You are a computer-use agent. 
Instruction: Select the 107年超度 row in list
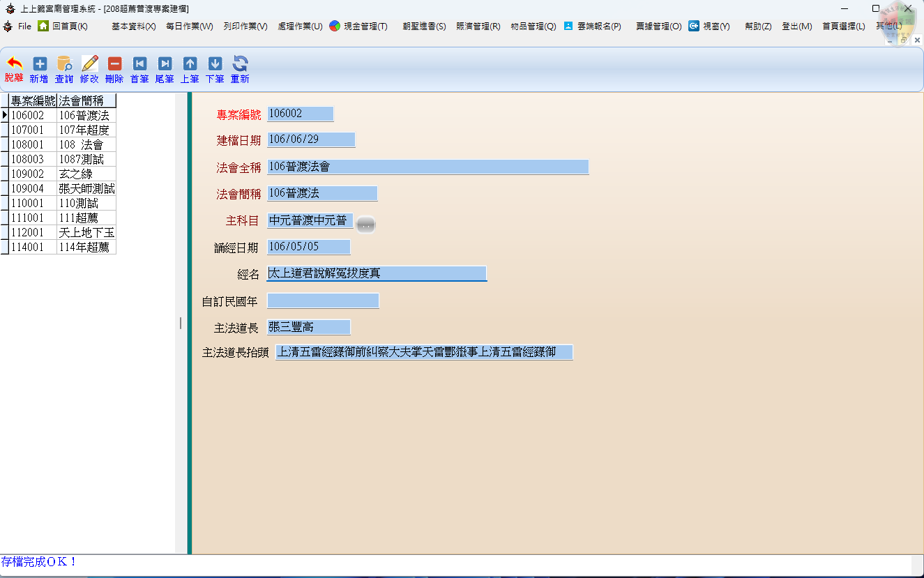[x=84, y=130]
